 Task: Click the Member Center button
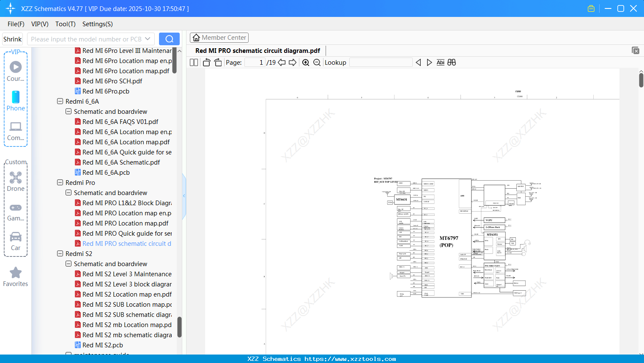click(x=219, y=37)
